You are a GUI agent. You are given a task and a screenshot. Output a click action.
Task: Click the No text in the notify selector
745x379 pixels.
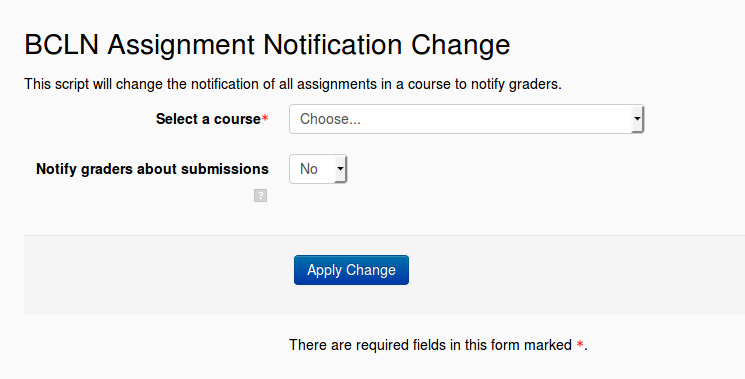(309, 169)
